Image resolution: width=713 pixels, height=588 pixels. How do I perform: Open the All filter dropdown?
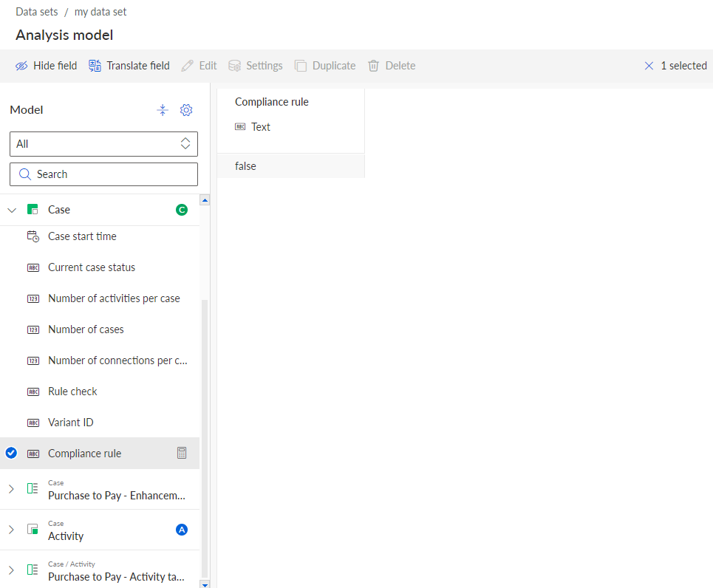tap(103, 144)
